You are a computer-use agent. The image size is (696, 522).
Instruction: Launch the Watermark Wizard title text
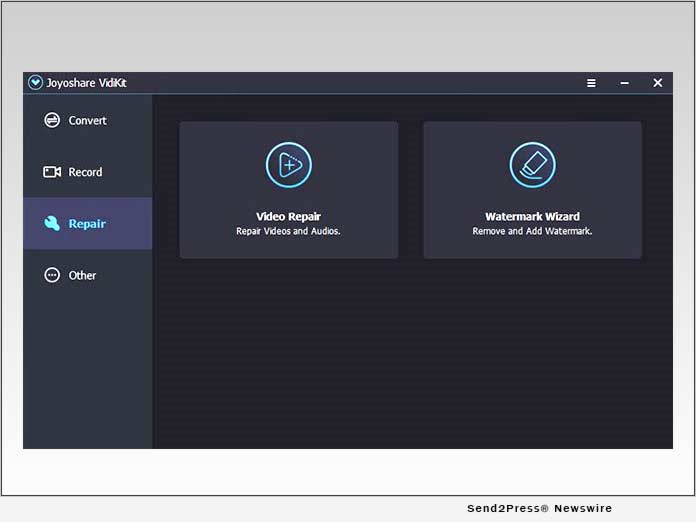pos(532,216)
